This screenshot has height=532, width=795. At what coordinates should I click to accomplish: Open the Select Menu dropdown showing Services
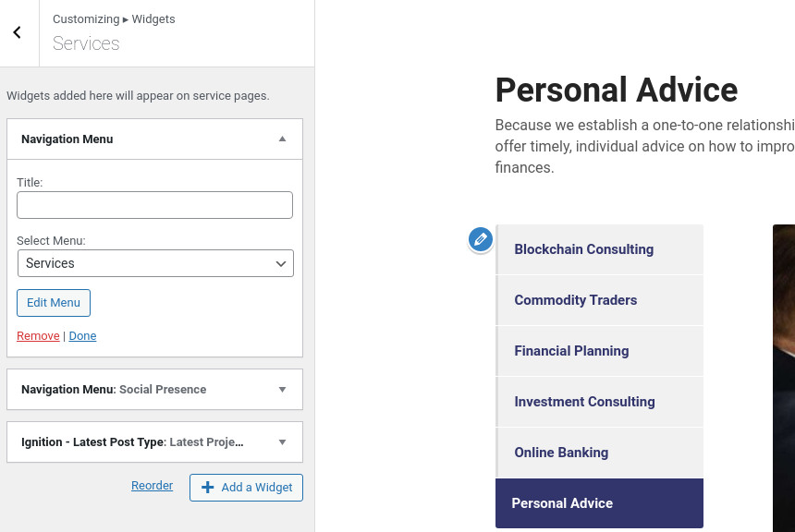[x=155, y=263]
